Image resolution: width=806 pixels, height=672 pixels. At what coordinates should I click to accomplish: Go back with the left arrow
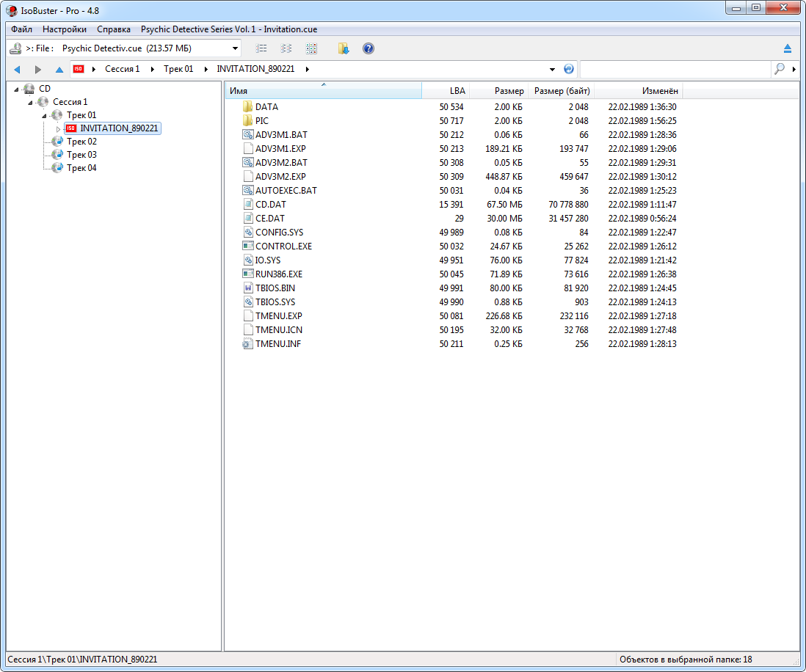17,69
